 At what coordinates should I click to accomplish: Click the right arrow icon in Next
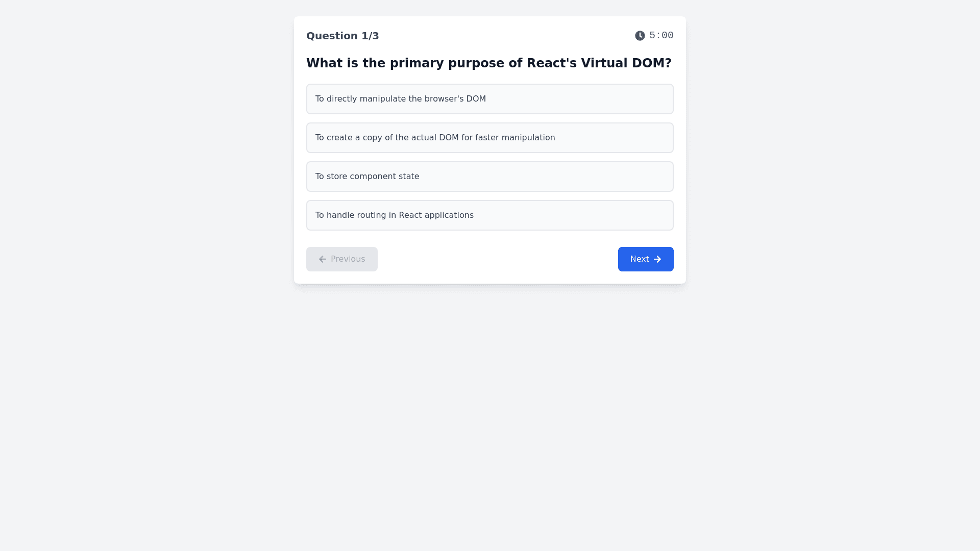(x=657, y=259)
